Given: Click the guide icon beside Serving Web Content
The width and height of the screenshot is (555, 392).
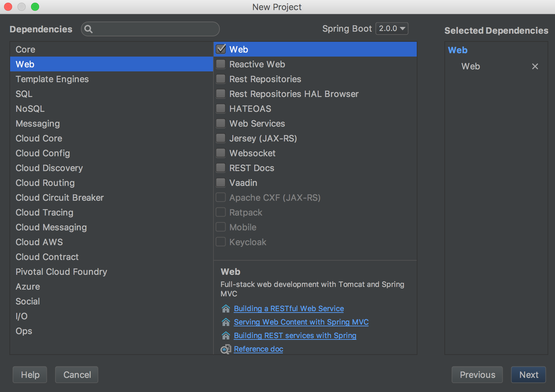Looking at the screenshot, I should coord(226,322).
